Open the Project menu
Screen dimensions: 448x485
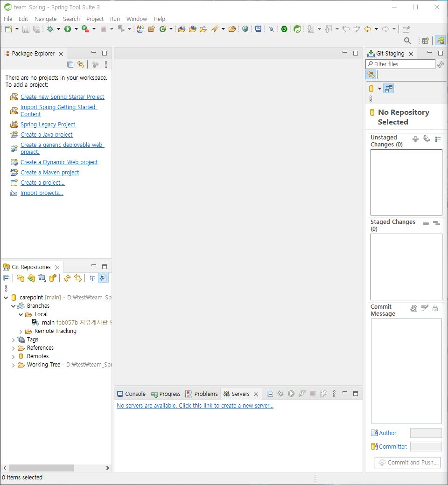pyautogui.click(x=95, y=19)
